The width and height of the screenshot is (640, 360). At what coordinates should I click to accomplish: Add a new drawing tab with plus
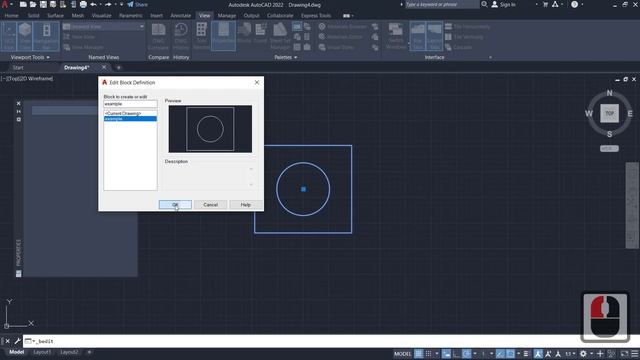click(119, 68)
